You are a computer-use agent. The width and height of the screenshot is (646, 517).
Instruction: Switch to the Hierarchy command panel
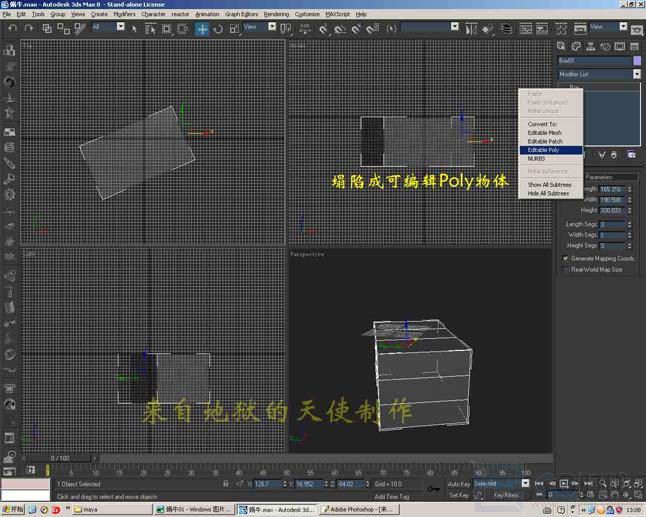591,46
